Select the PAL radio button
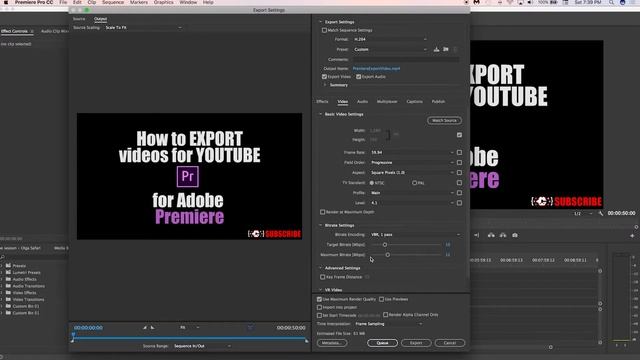Image resolution: width=640 pixels, height=360 pixels. 414,183
